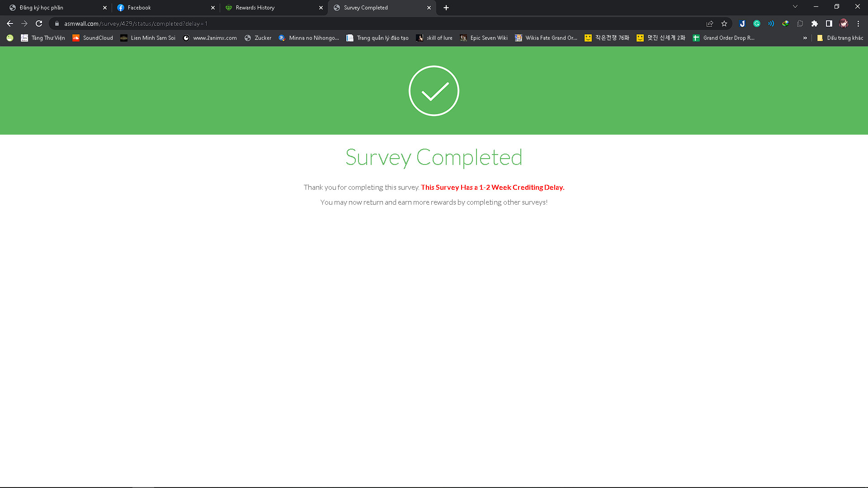868x488 pixels.
Task: Open the Extensions puzzle piece icon
Action: tap(815, 23)
